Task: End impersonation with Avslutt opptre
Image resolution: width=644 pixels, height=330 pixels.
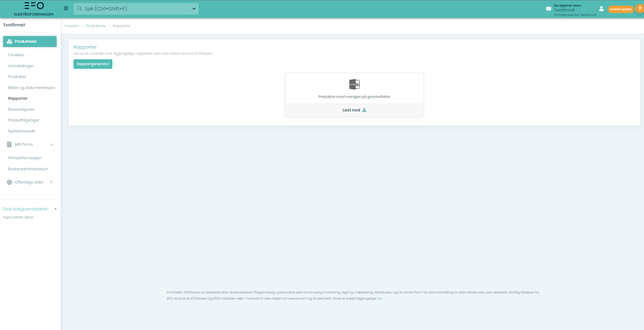Action: (x=621, y=9)
